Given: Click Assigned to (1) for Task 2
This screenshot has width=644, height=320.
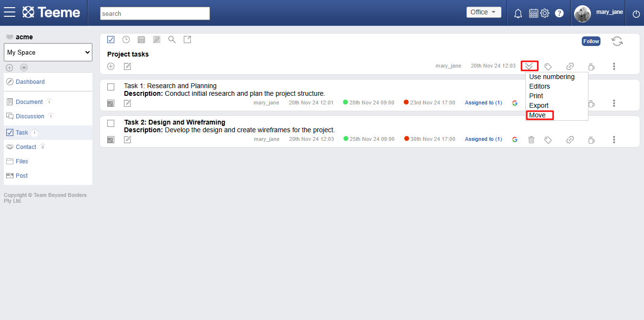Looking at the screenshot, I should tap(483, 139).
